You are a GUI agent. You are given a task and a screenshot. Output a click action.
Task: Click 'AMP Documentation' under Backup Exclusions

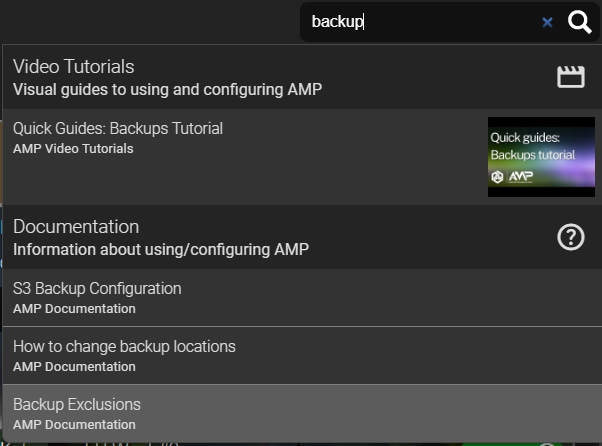click(74, 425)
